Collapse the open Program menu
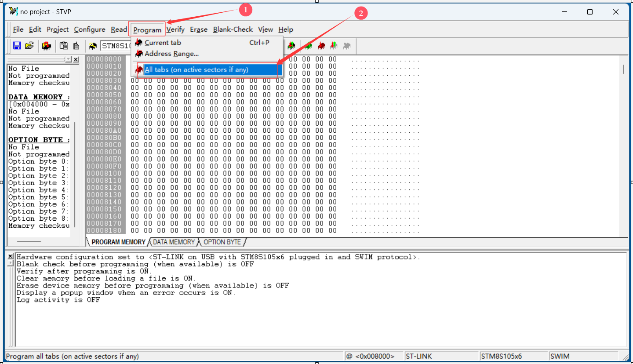 point(147,29)
